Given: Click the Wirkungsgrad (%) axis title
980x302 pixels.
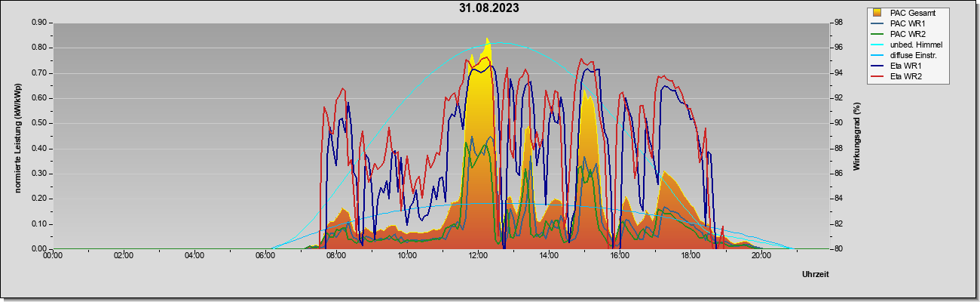Looking at the screenshot, I should click(857, 136).
